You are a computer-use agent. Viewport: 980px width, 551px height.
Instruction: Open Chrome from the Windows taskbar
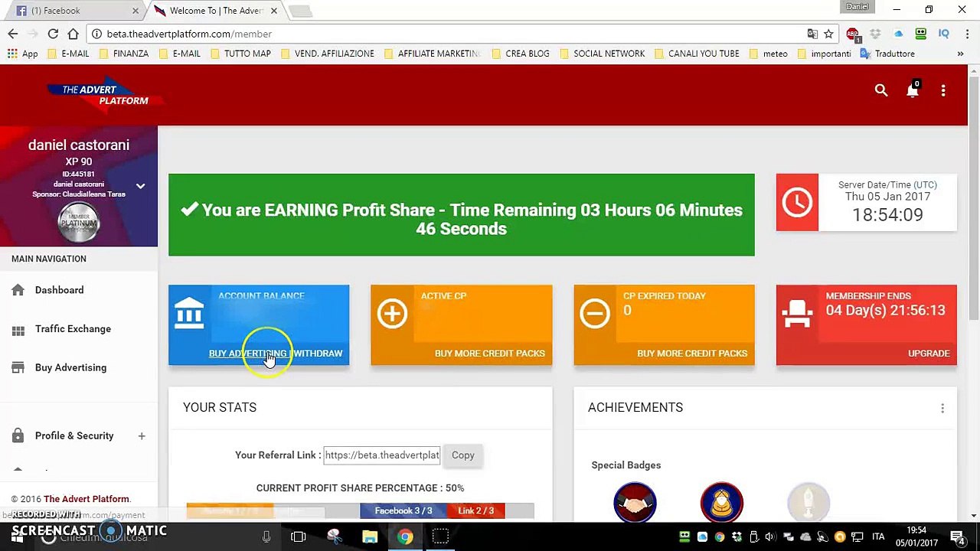405,537
